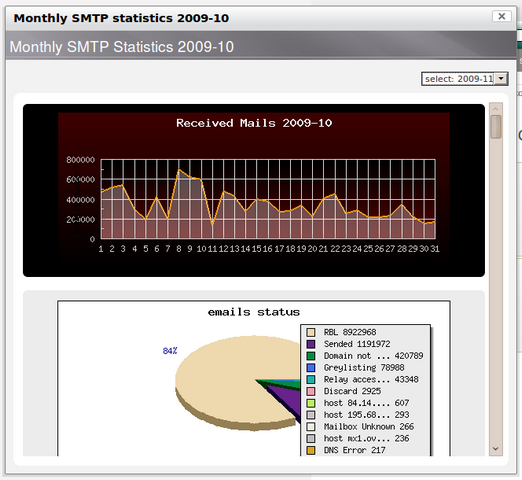Click the scroll up arrow
This screenshot has width=522, height=480.
coord(496,109)
